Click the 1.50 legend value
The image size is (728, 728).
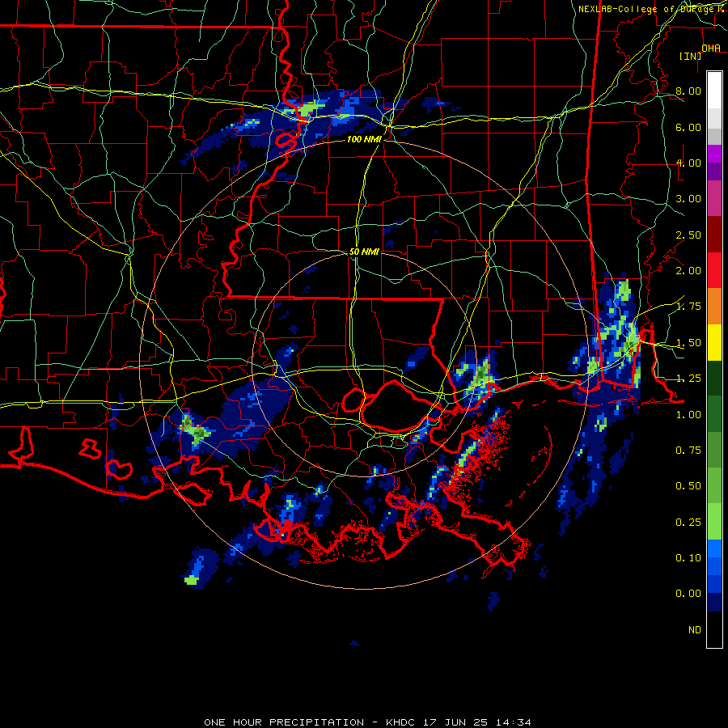click(x=688, y=343)
